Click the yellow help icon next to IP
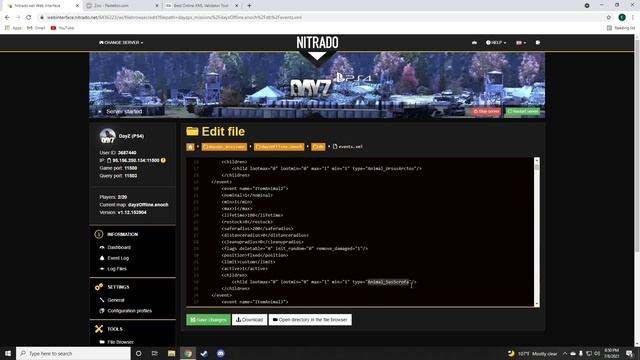This screenshot has width=640, height=360. click(x=163, y=160)
